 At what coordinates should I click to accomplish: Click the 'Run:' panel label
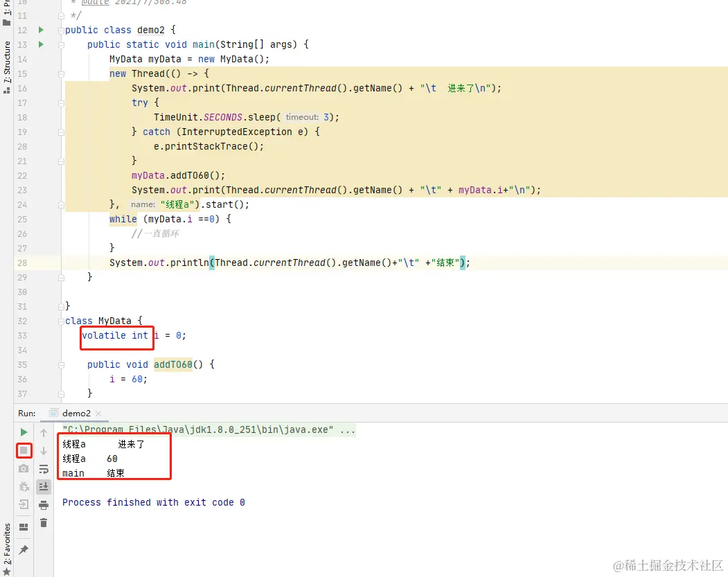27,413
